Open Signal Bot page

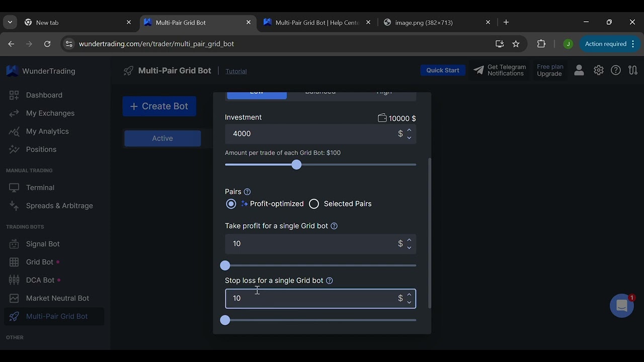[34, 244]
